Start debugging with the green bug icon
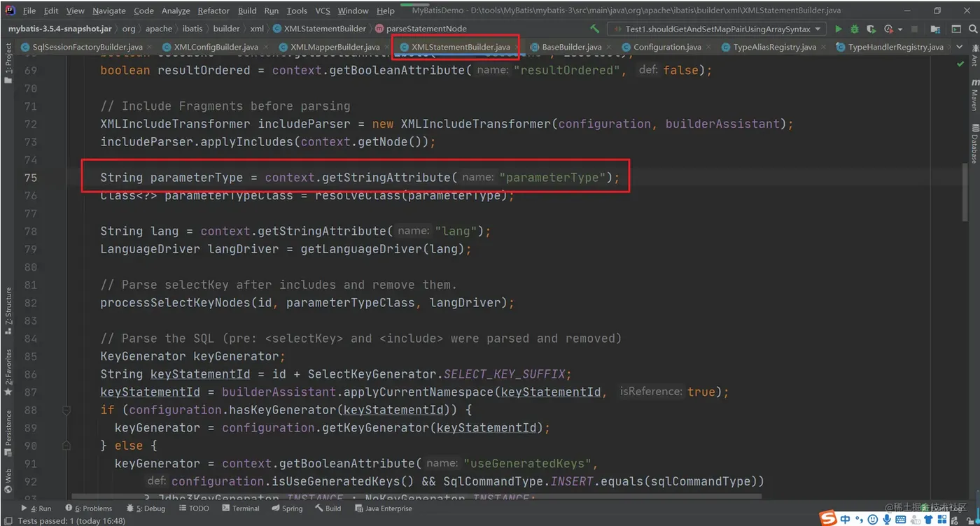980x526 pixels. coord(855,29)
